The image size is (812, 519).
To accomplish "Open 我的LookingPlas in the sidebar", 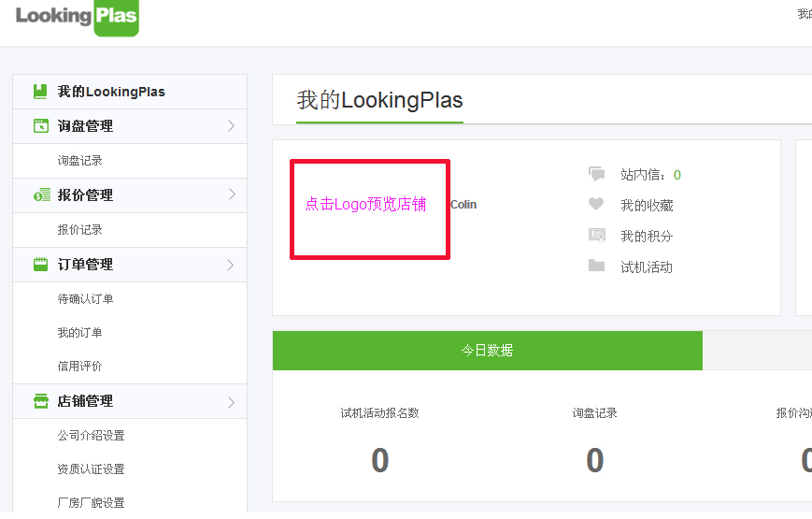I will click(x=130, y=92).
